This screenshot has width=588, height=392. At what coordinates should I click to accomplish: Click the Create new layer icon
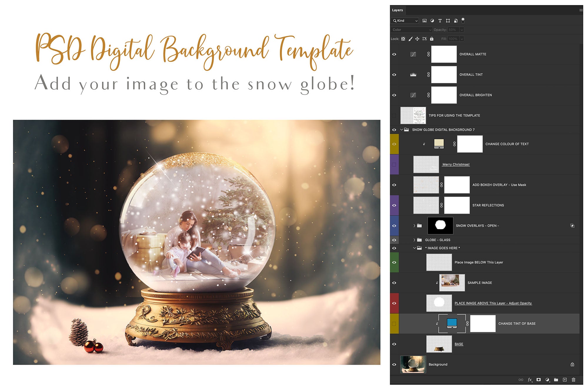point(565,380)
